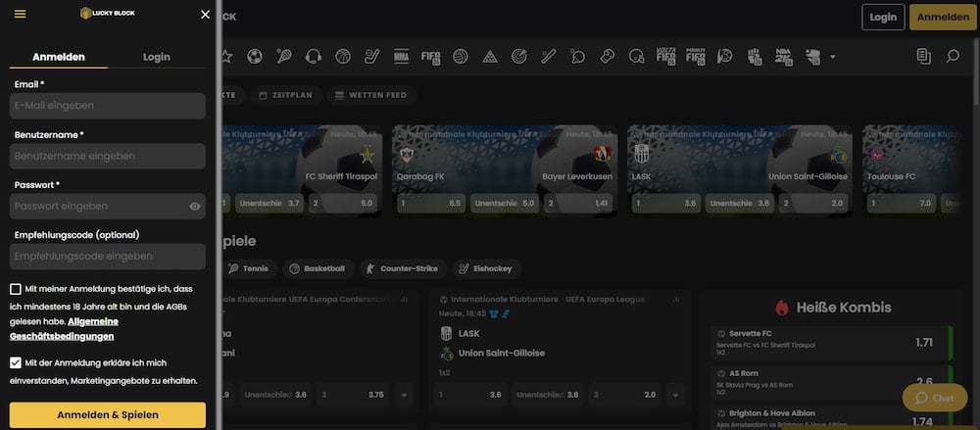Bet on Qarabag FK win at 6.5

click(430, 203)
